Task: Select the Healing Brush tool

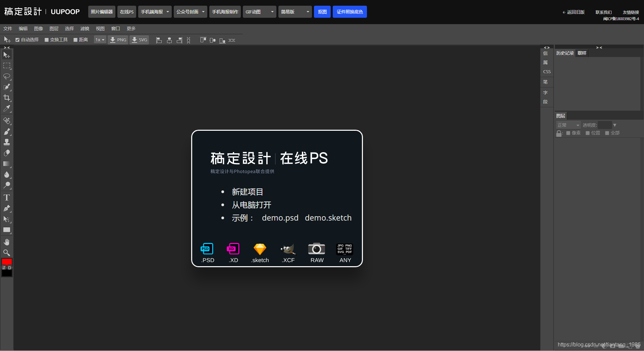Action: click(7, 121)
